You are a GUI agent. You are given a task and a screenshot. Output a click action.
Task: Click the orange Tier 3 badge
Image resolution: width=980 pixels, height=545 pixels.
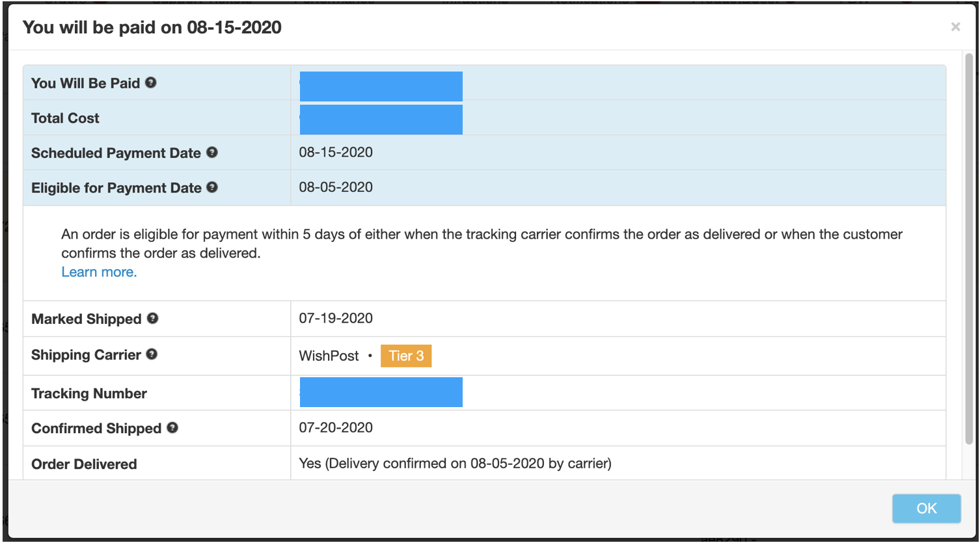[406, 356]
